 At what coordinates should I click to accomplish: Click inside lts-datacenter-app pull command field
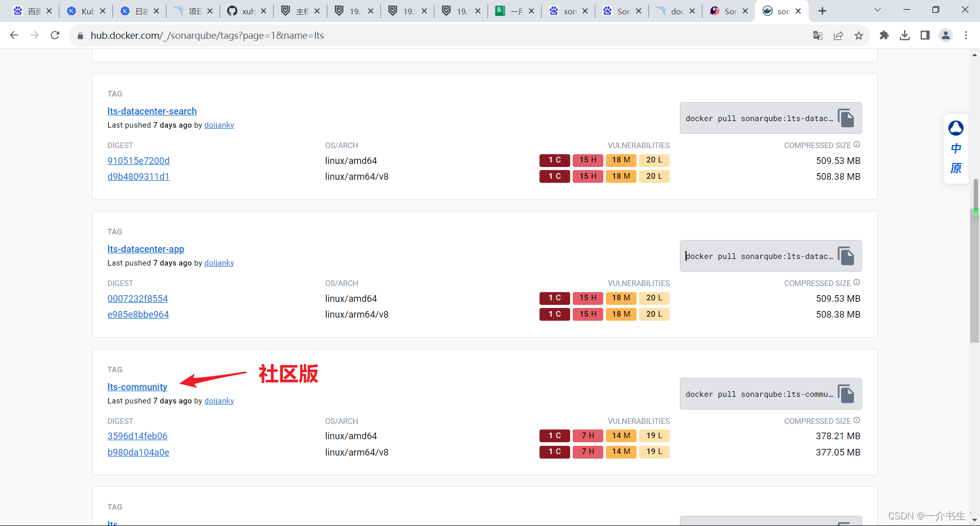coord(759,256)
